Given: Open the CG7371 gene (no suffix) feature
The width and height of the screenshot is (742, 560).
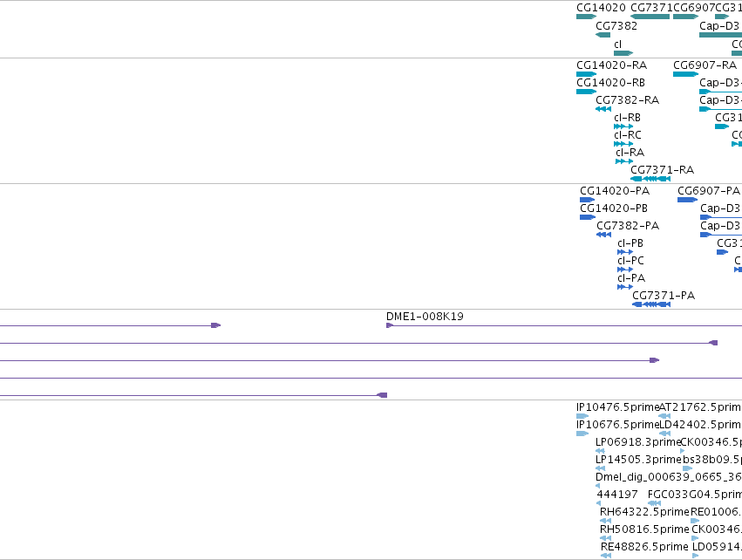Looking at the screenshot, I should (x=650, y=17).
